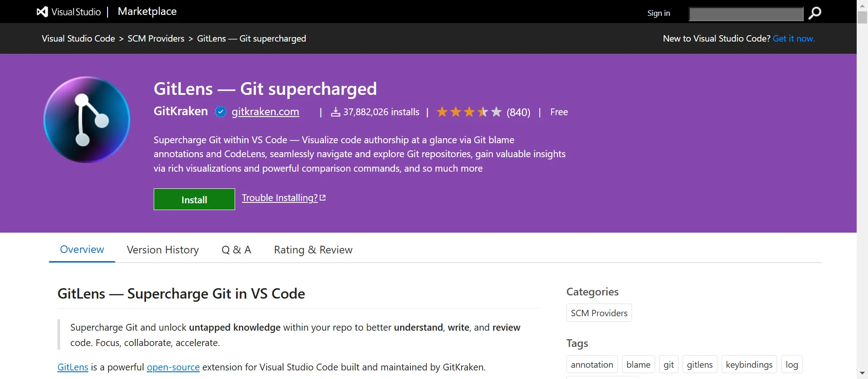Click Sign in

[x=659, y=13]
